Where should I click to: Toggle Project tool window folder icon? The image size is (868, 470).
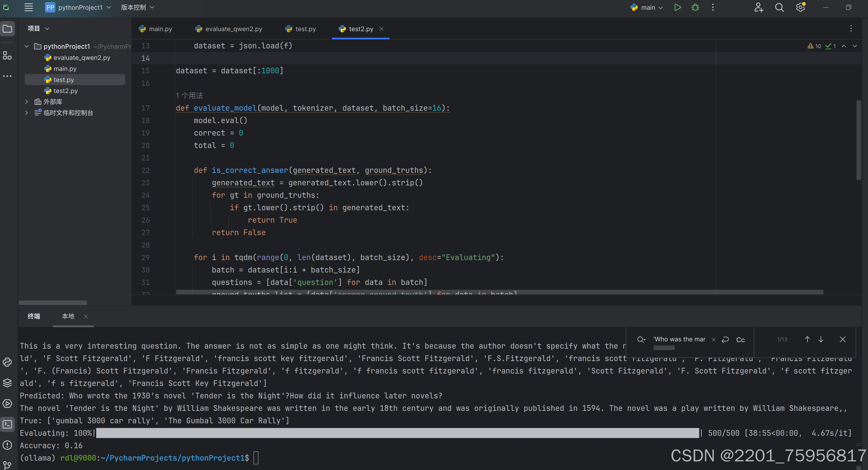[x=7, y=29]
